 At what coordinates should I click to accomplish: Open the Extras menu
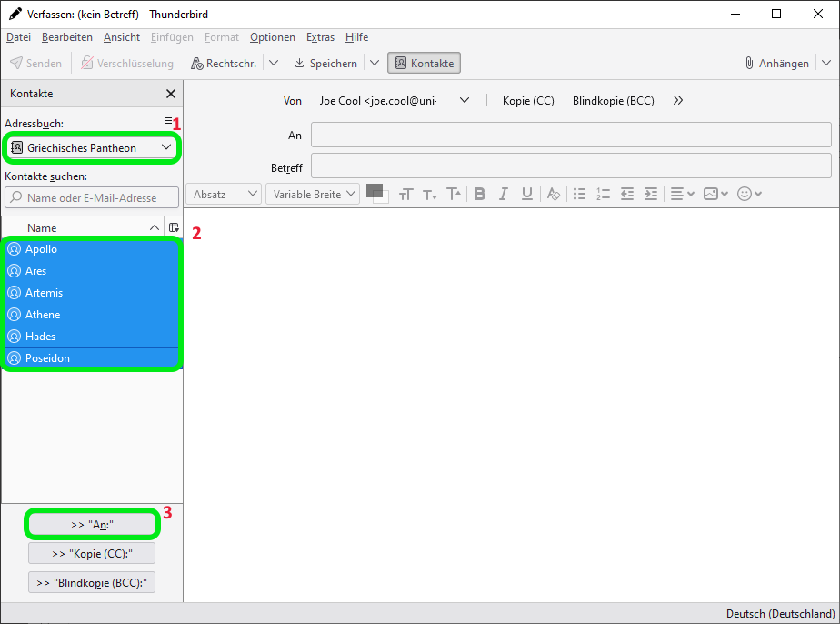tap(320, 37)
